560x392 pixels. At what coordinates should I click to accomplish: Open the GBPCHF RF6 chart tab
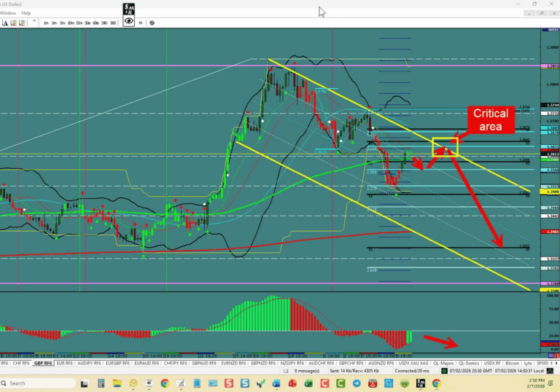pyautogui.click(x=351, y=363)
